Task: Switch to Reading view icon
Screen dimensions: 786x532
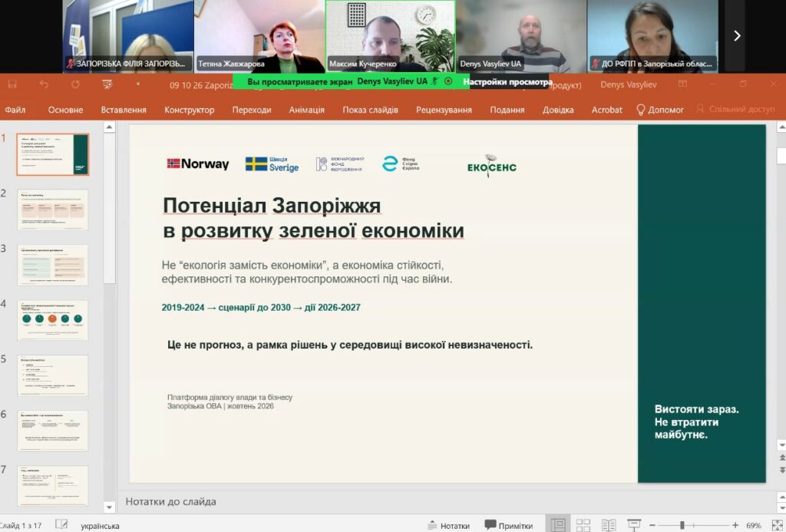Action: (609, 525)
